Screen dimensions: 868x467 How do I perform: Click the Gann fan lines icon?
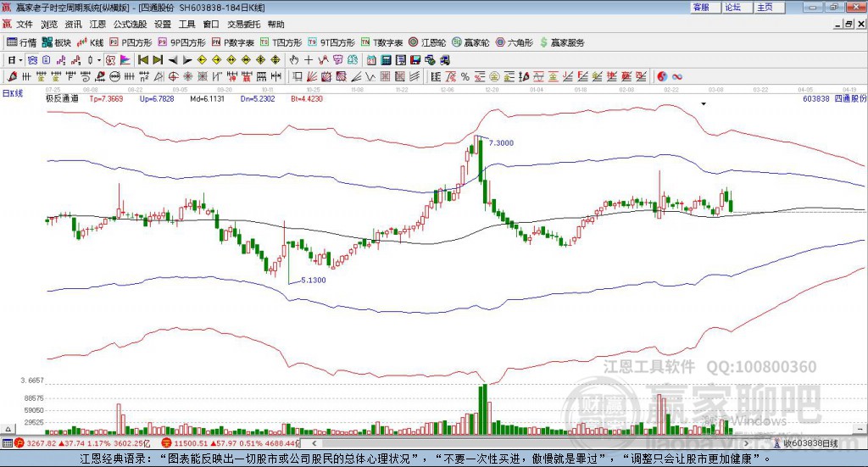pyautogui.click(x=312, y=76)
